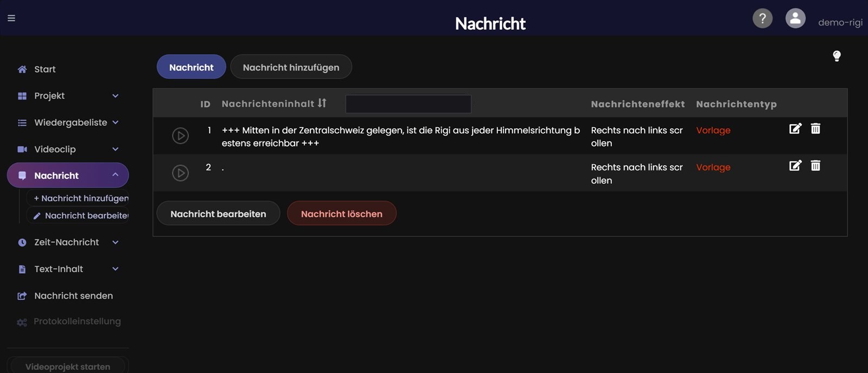Click pencil icon beside Nachricht bearbeiten

37,216
